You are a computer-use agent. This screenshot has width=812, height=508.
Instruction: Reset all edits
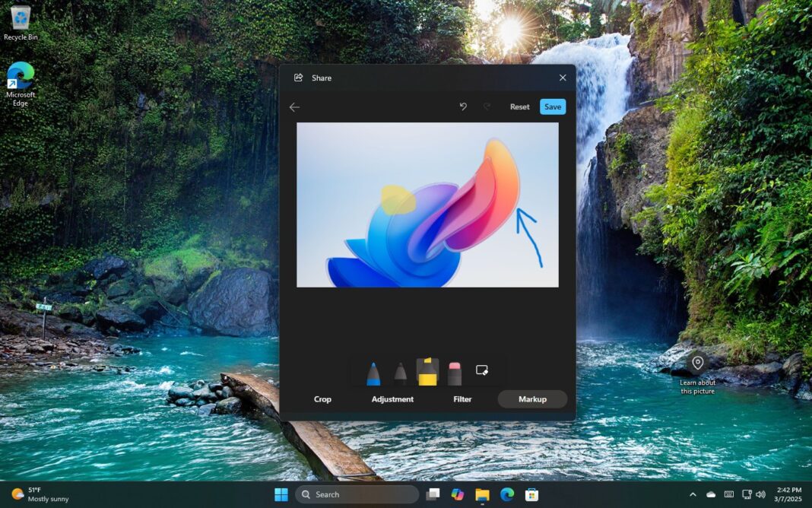click(x=519, y=106)
